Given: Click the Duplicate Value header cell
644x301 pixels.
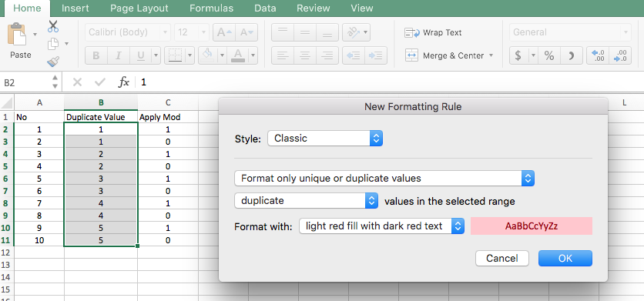Looking at the screenshot, I should pyautogui.click(x=101, y=117).
